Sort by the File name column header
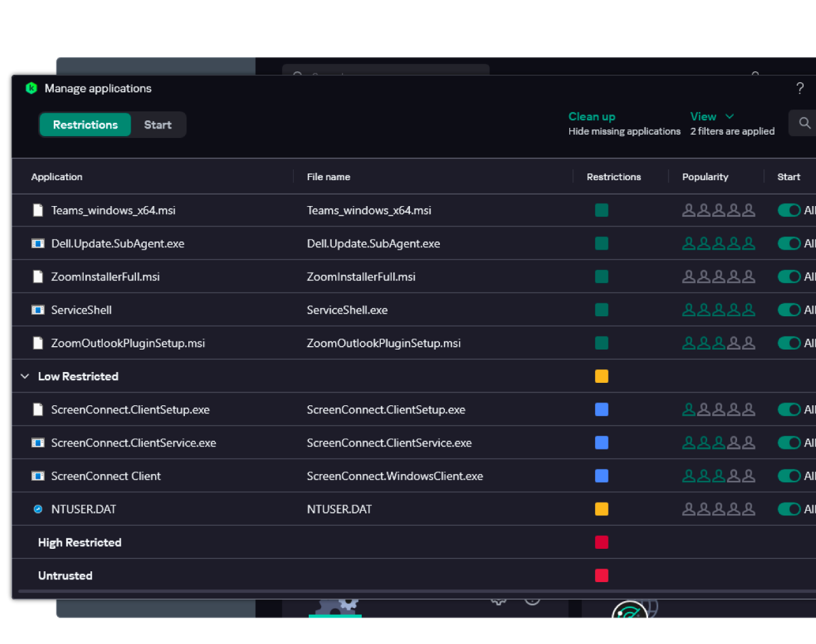This screenshot has height=644, width=816. (x=328, y=177)
